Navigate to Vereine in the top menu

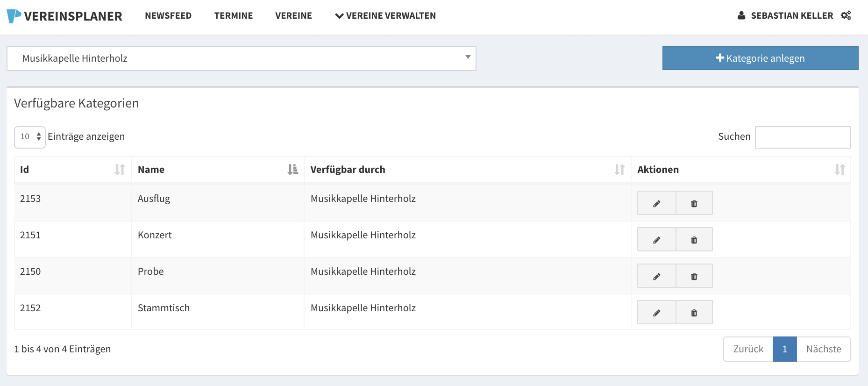[x=293, y=16]
